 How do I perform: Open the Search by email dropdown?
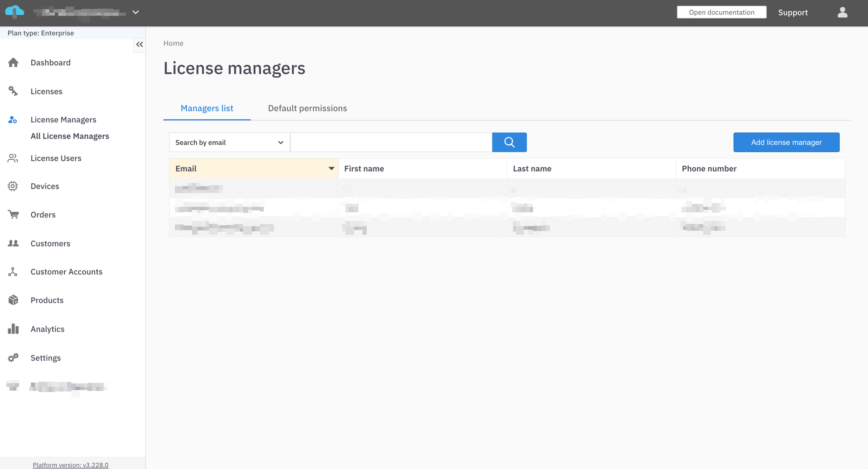(229, 142)
